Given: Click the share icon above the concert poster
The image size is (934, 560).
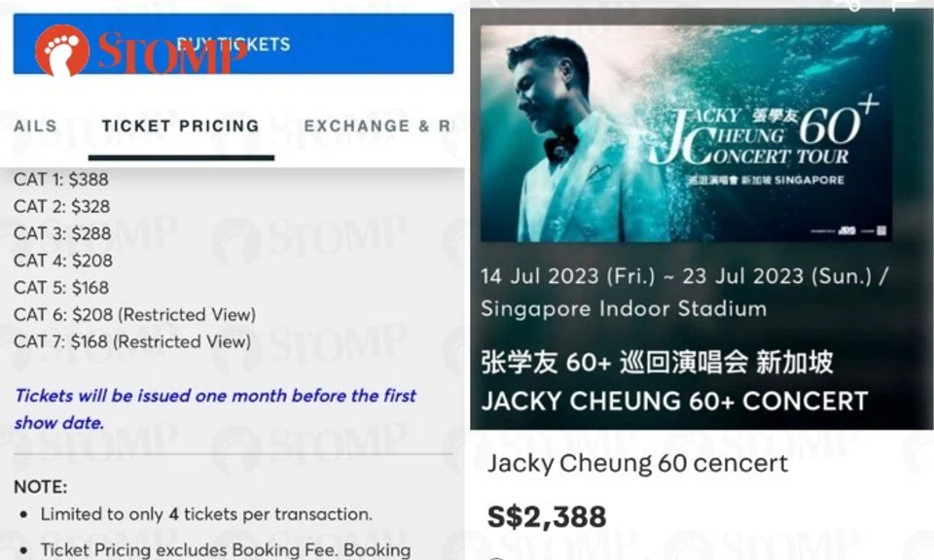Looking at the screenshot, I should tap(853, 6).
